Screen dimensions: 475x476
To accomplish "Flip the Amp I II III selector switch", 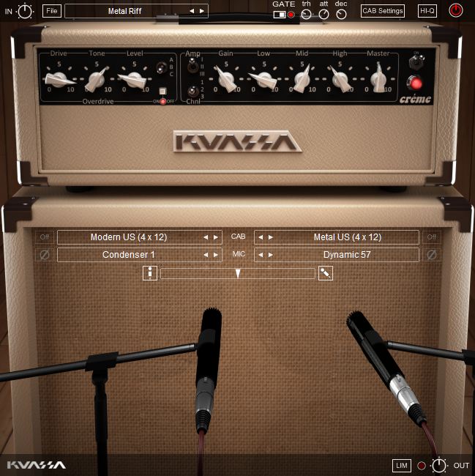I will pos(192,65).
